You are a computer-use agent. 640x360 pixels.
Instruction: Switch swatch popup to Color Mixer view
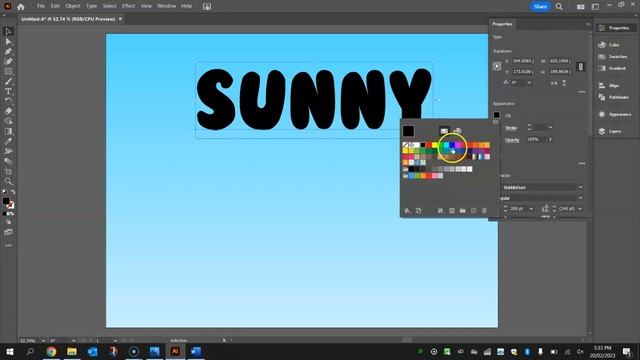[x=457, y=131]
